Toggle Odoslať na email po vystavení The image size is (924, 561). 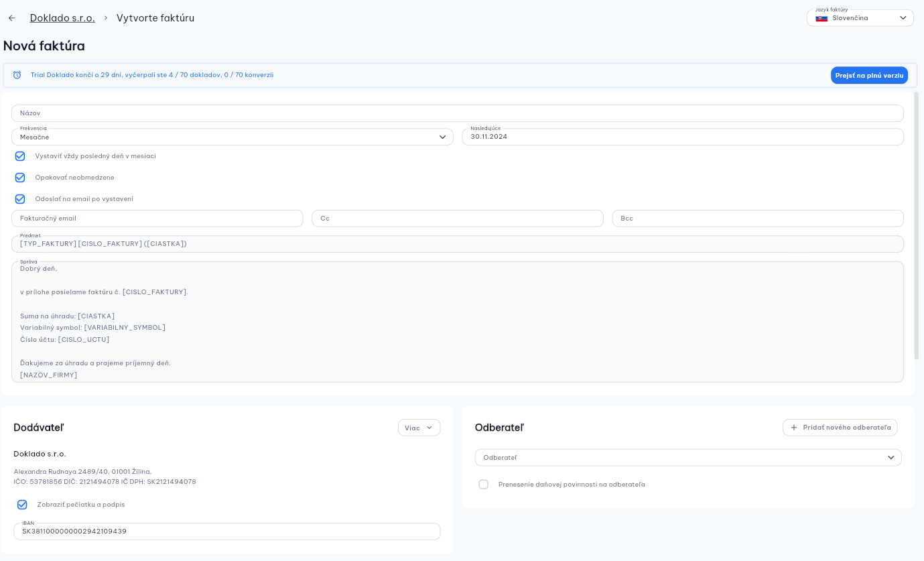(20, 199)
